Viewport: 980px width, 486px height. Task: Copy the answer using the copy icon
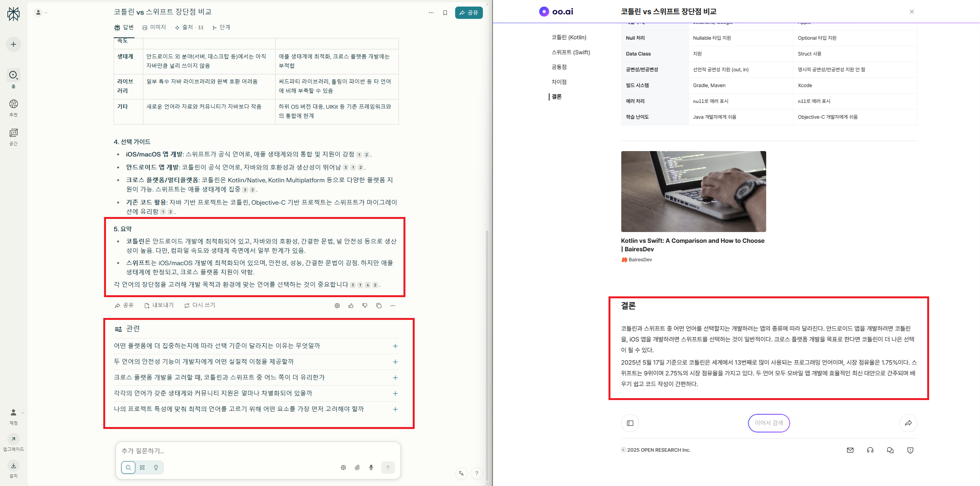378,305
